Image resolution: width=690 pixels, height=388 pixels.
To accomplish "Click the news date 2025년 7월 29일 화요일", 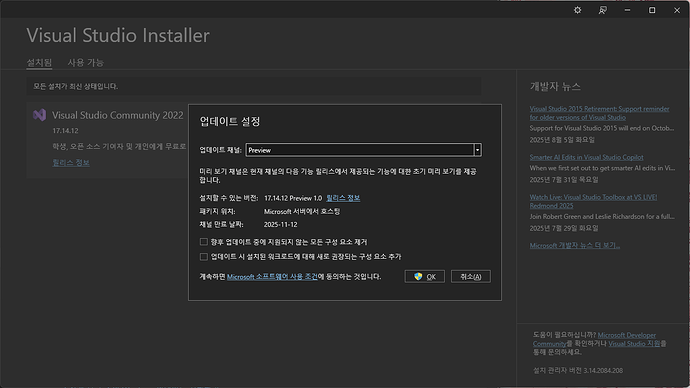I will [x=564, y=228].
